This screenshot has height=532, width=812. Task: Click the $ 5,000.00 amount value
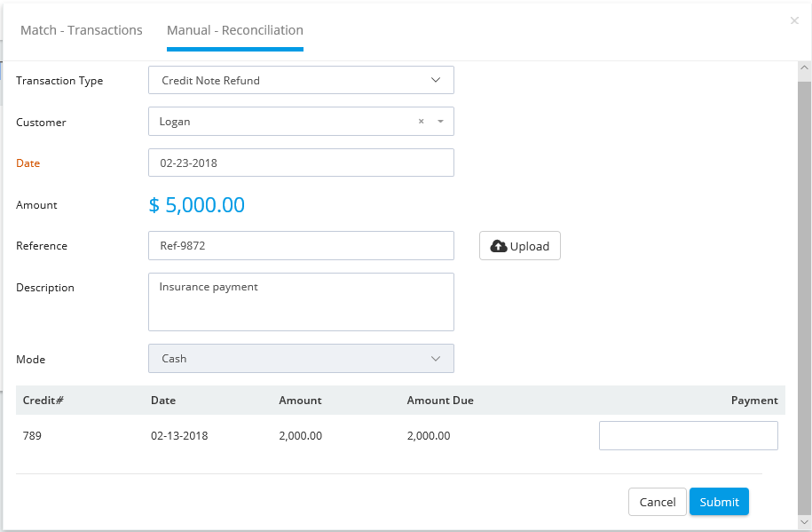[196, 205]
